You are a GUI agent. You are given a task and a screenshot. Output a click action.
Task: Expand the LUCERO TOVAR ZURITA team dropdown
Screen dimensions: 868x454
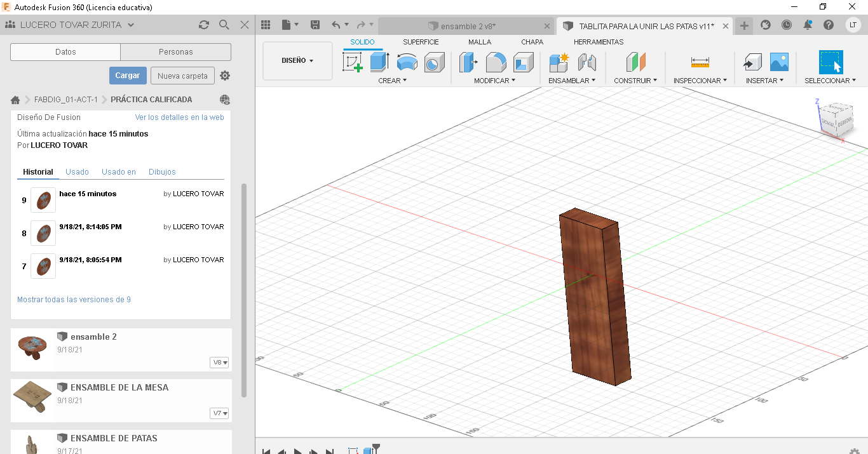pyautogui.click(x=131, y=25)
